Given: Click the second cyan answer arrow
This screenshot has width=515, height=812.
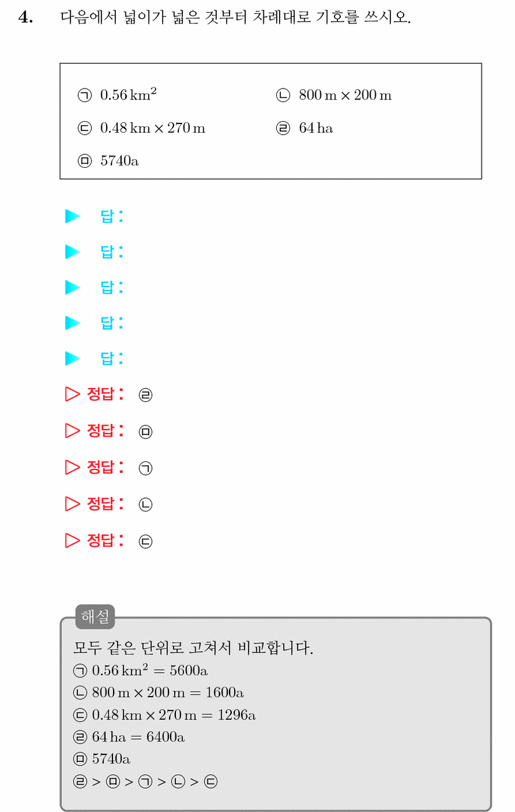Looking at the screenshot, I should click(x=72, y=252).
